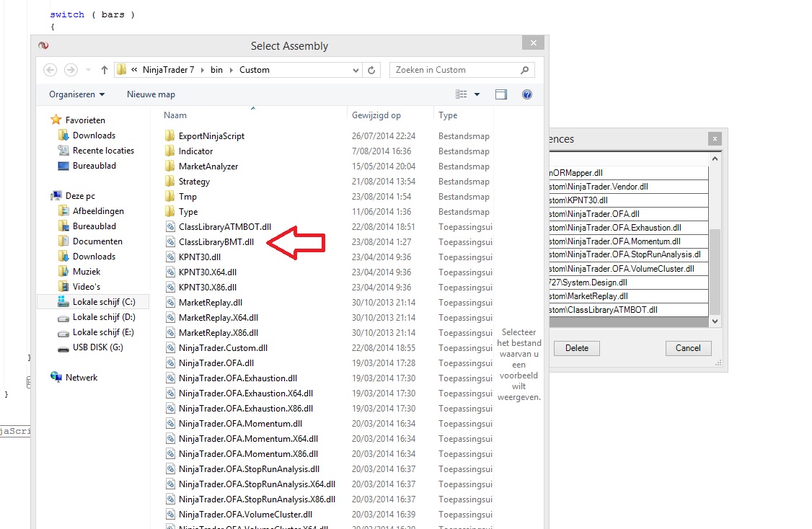Sort by Naam column header
Image resolution: width=812 pixels, height=529 pixels.
coord(175,115)
